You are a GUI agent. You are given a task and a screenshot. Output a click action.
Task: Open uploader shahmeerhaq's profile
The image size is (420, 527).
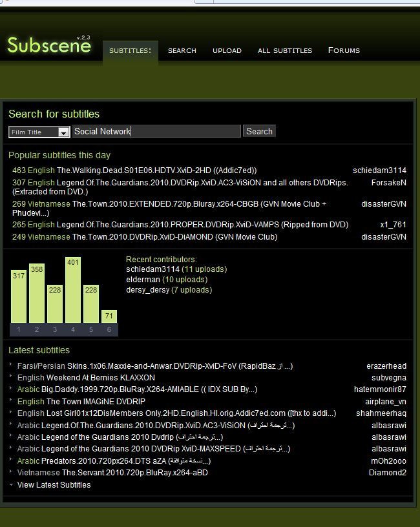[381, 413]
